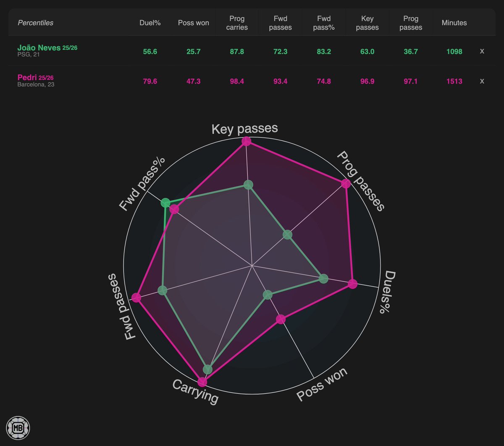Click the Key passes column header

coord(367,23)
